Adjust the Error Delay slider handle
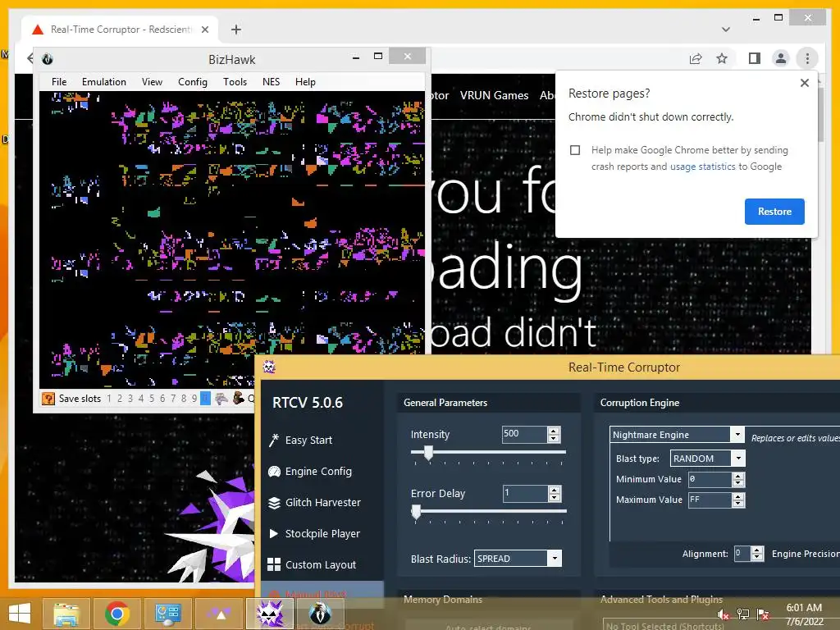The width and height of the screenshot is (840, 630). 416,512
